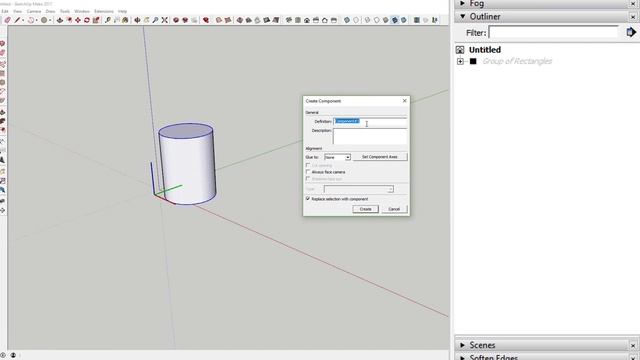Toggle Back Edges style
Image resolution: width=640 pixels, height=360 pixels.
[x=356, y=20]
